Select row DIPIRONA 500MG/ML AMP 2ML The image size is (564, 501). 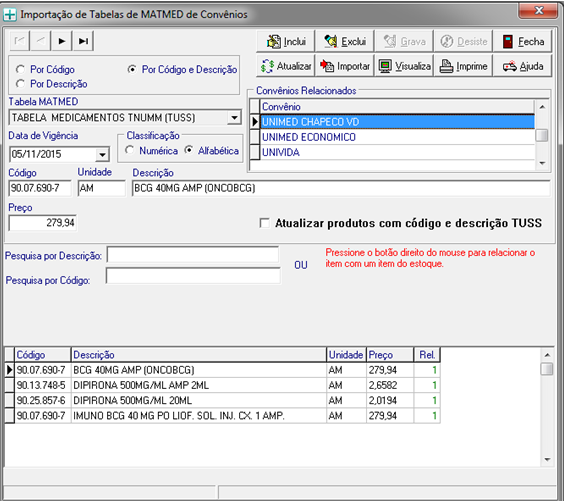222,385
